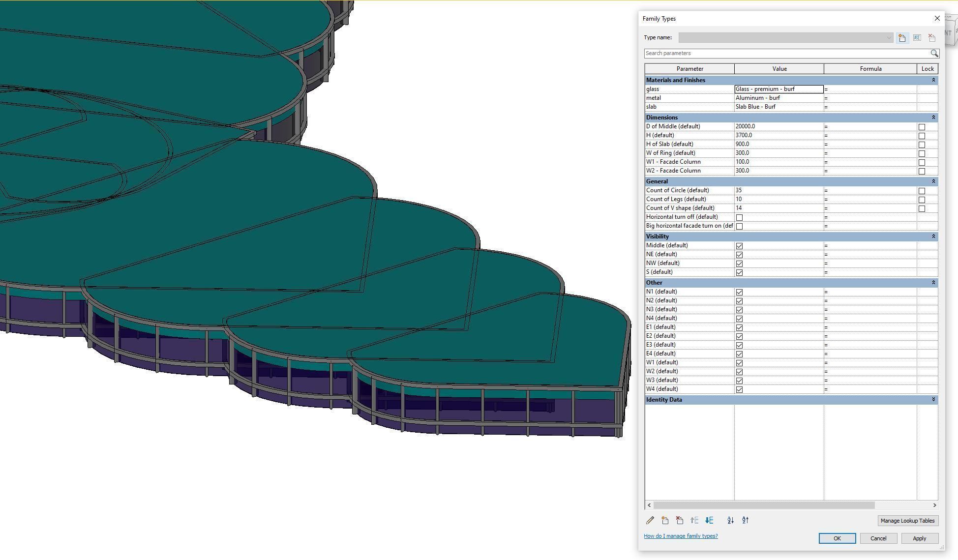Enable Horizontal turn off checkbox

(739, 217)
